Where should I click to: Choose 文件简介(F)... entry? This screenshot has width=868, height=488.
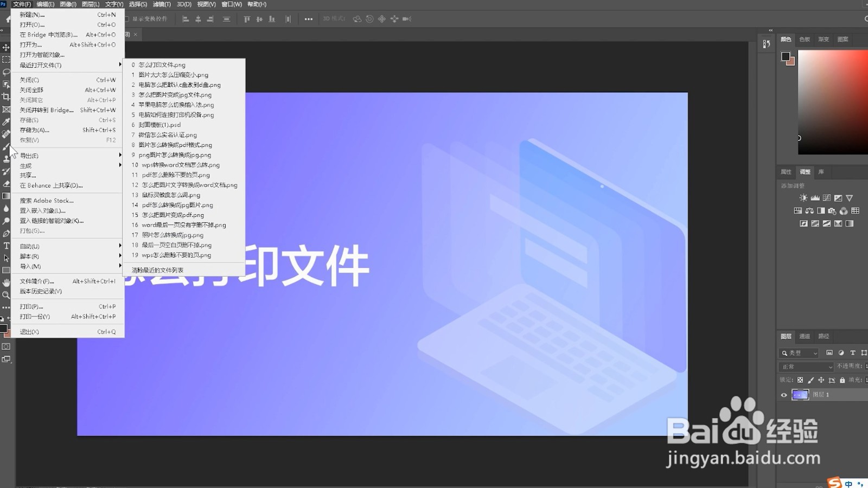(x=67, y=281)
